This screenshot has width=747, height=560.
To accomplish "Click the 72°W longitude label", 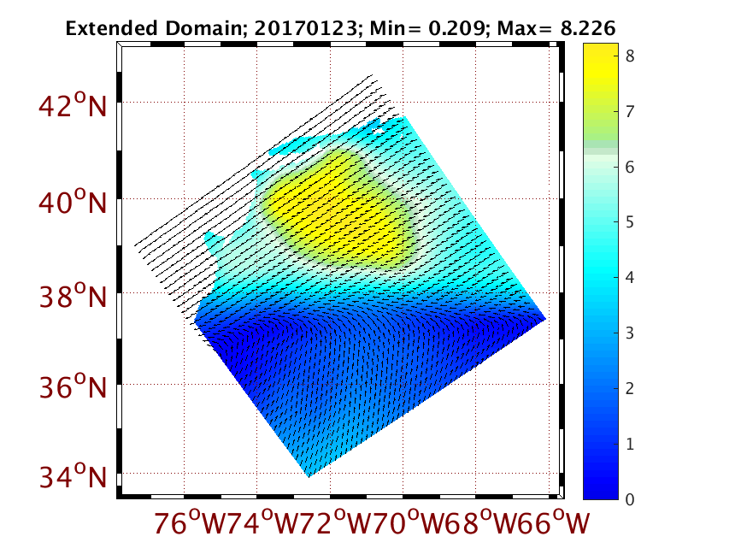I will (336, 523).
